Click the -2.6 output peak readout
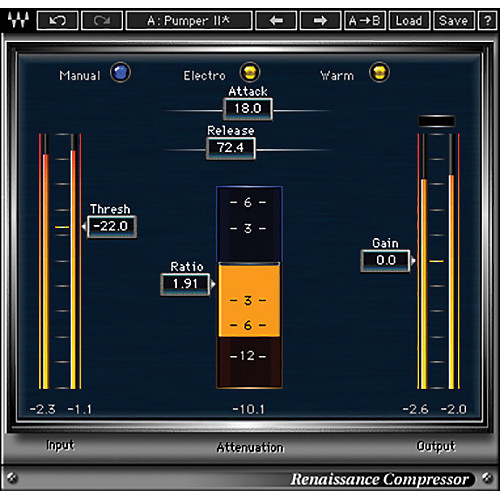500x500 pixels. (415, 409)
